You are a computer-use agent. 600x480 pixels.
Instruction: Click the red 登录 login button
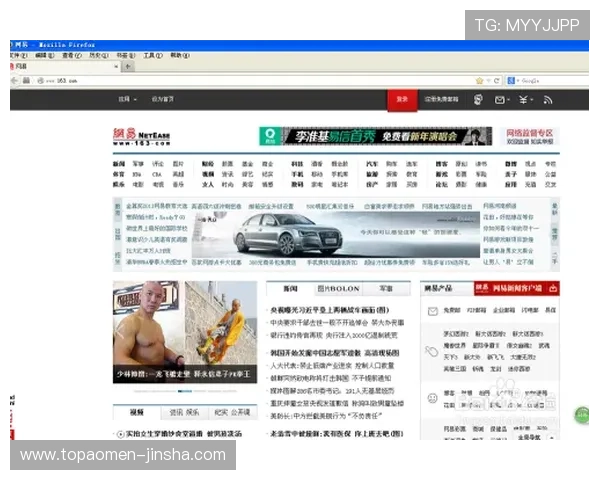[402, 100]
